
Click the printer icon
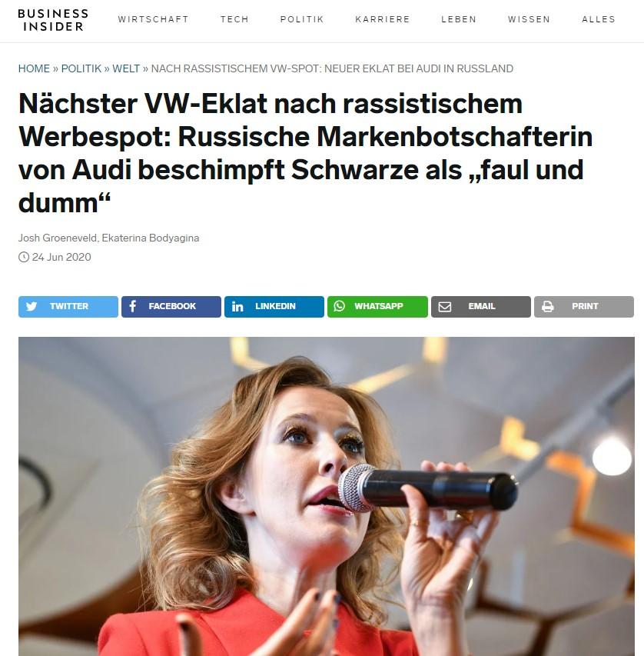(x=547, y=307)
